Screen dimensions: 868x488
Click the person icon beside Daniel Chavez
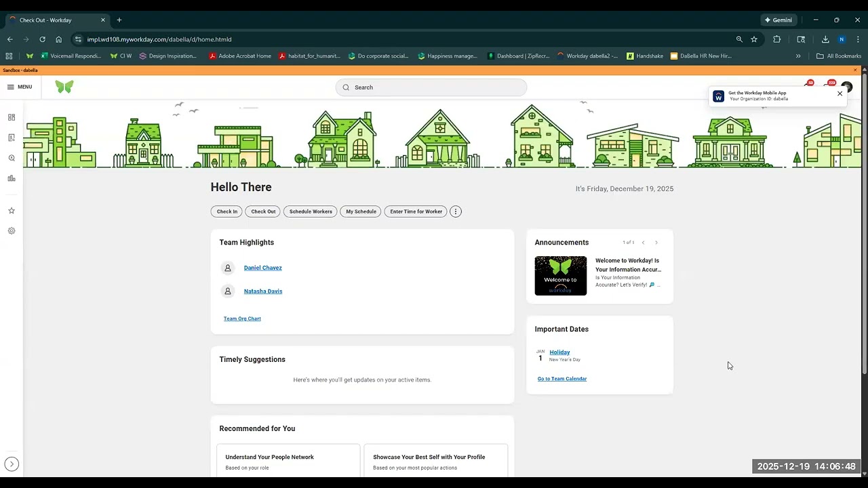click(228, 268)
